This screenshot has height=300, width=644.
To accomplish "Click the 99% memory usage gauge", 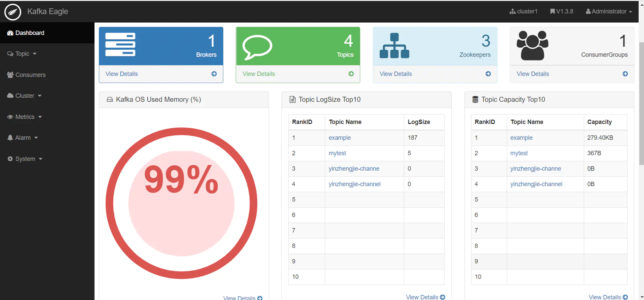I will (x=181, y=203).
